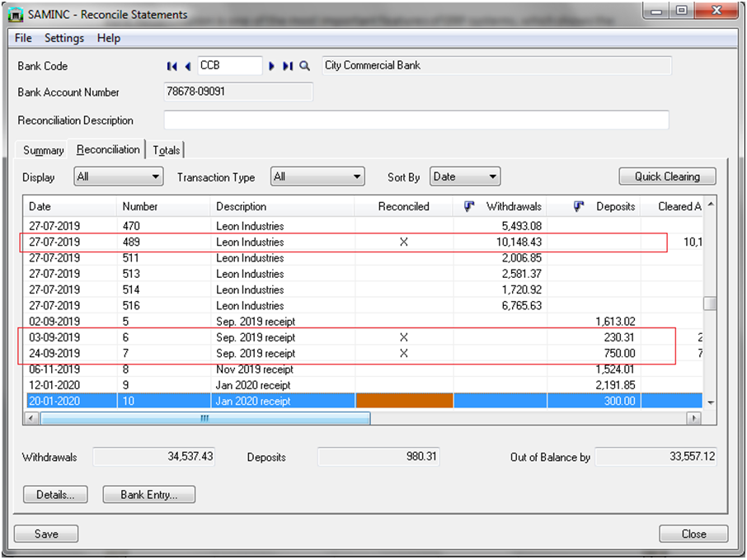Select withdrawal amount 1,720.92
Image resolution: width=747 pixels, height=560 pixels.
click(x=522, y=289)
